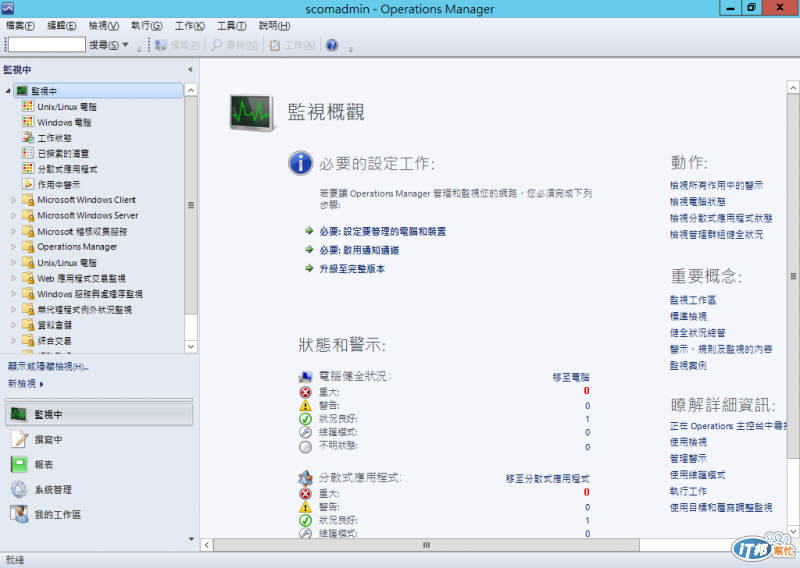Image resolution: width=800 pixels, height=568 pixels.
Task: Click 健全狀況總管 concept link
Action: 697,333
